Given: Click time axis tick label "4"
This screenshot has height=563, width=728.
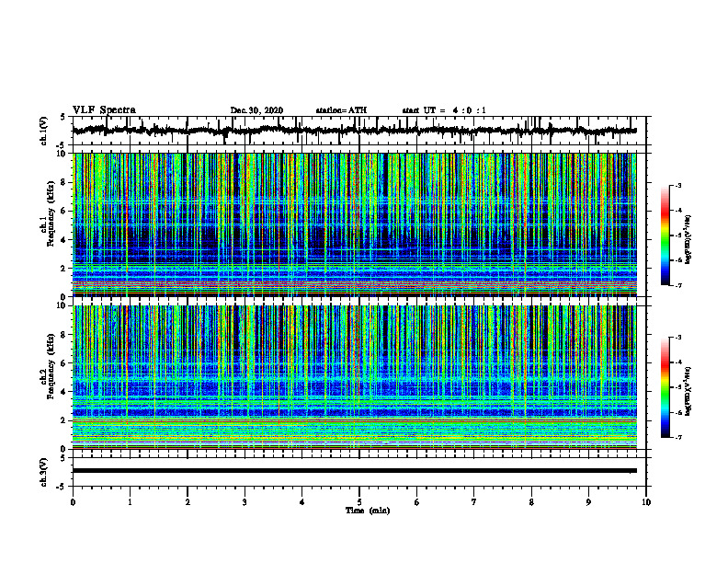Looking at the screenshot, I should coord(302,502).
